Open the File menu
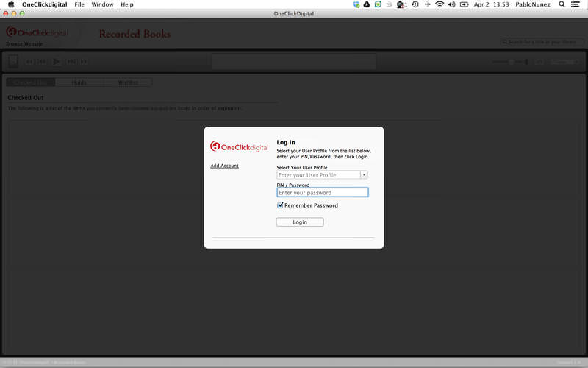The width and height of the screenshot is (588, 368). tap(79, 4)
